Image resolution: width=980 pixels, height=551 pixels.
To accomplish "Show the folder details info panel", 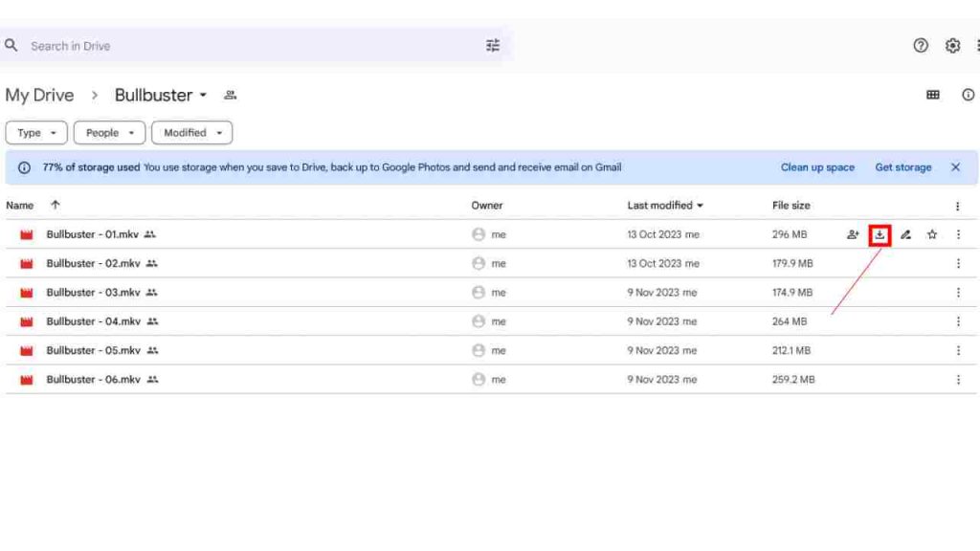I will tap(969, 95).
